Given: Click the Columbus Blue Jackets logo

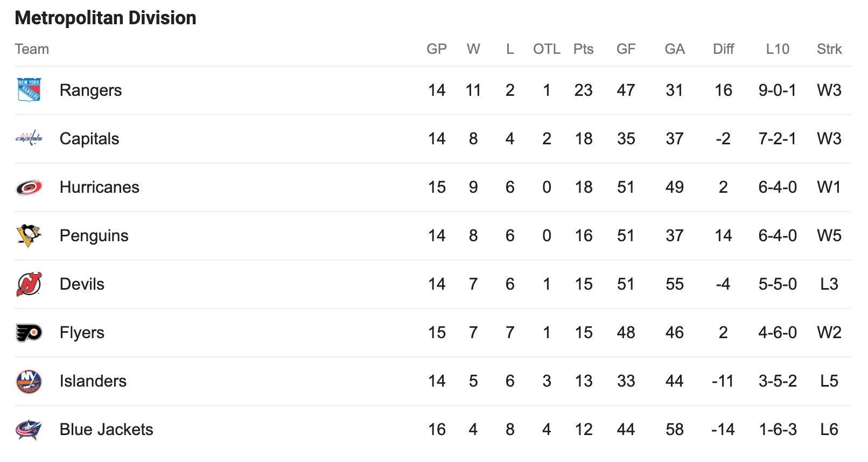Looking at the screenshot, I should click(29, 430).
